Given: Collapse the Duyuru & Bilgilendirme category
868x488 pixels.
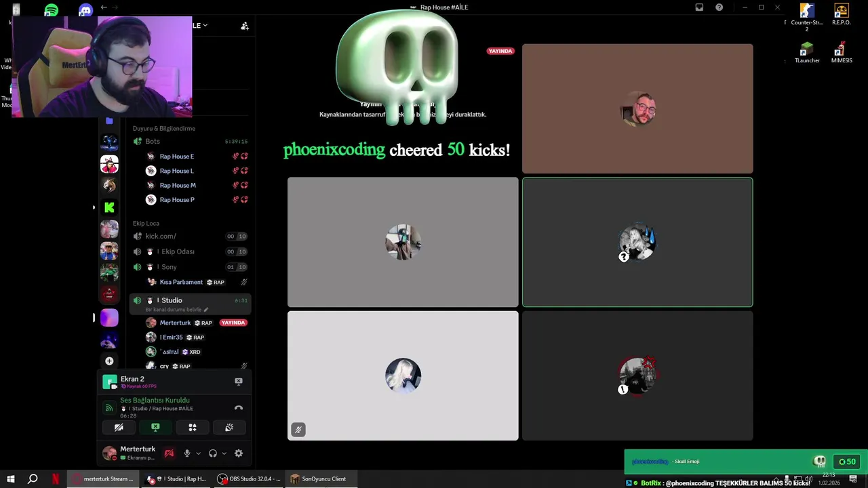Looking at the screenshot, I should (164, 128).
